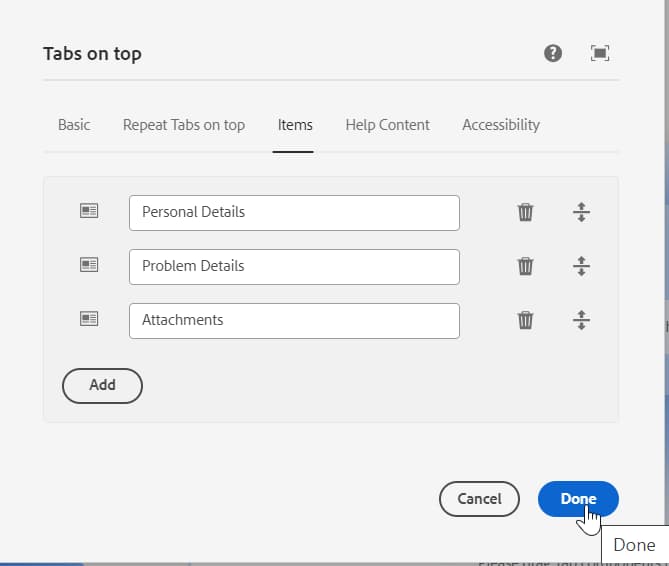Click panel icon beside Personal Details
Image resolution: width=669 pixels, height=566 pixels.
(90, 211)
